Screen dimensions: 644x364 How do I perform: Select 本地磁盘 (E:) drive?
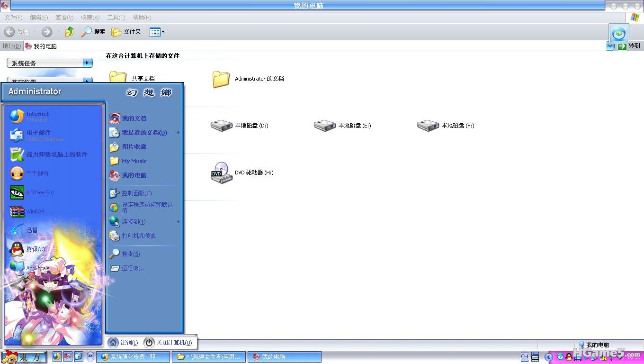pyautogui.click(x=342, y=126)
